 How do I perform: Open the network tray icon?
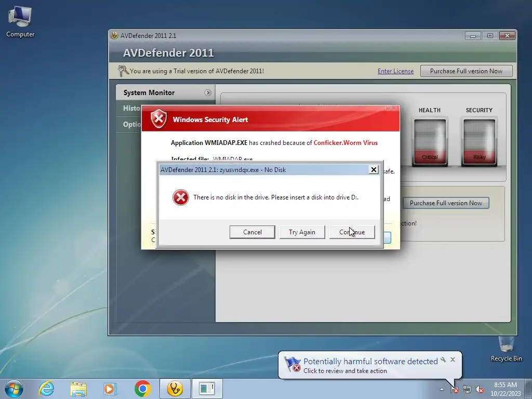(x=467, y=390)
